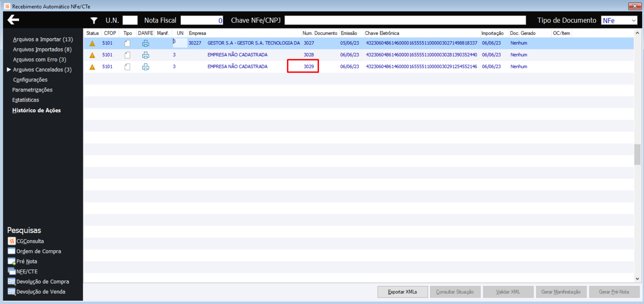Sort by Status column header

coord(92,33)
